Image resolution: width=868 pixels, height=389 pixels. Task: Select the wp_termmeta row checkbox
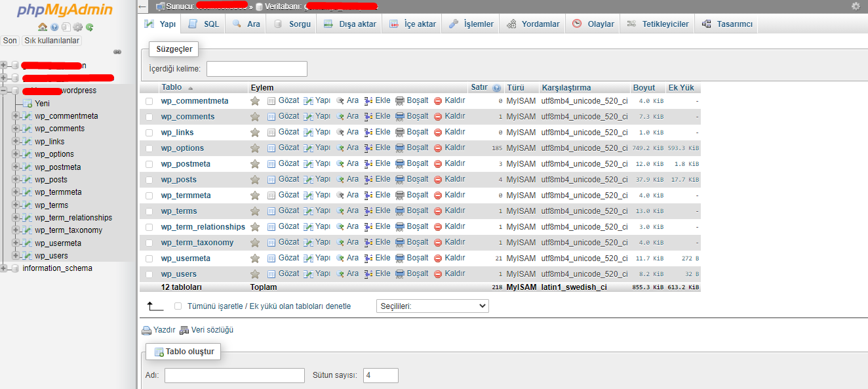click(149, 195)
